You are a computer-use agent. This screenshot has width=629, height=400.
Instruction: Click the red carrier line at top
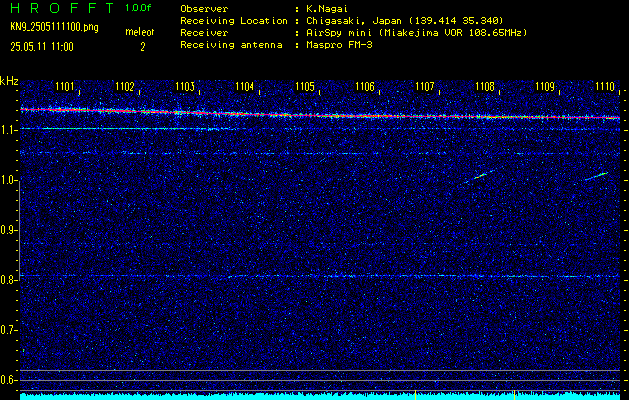click(320, 115)
